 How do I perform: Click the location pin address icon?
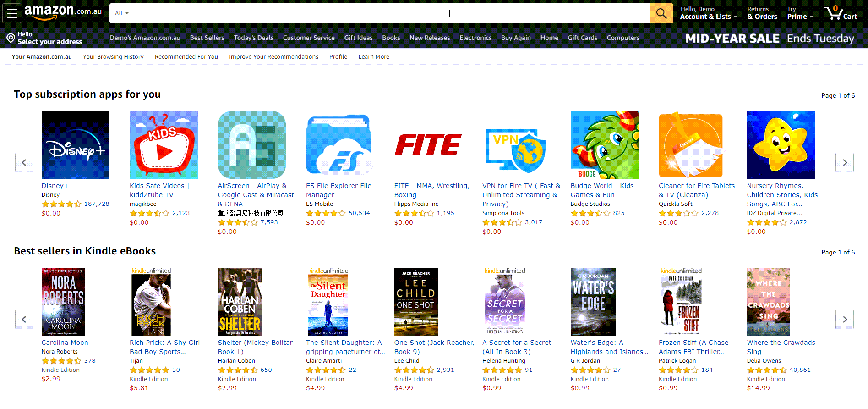[x=11, y=38]
